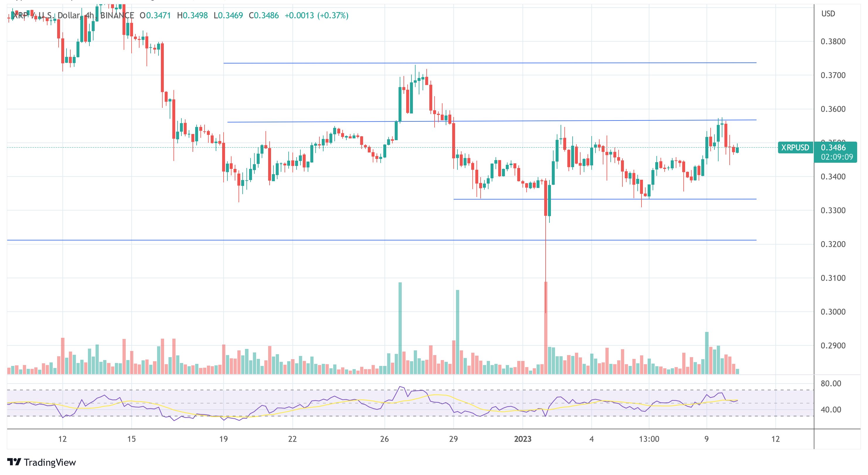Click the USD currency label
The image size is (868, 475).
tap(828, 14)
